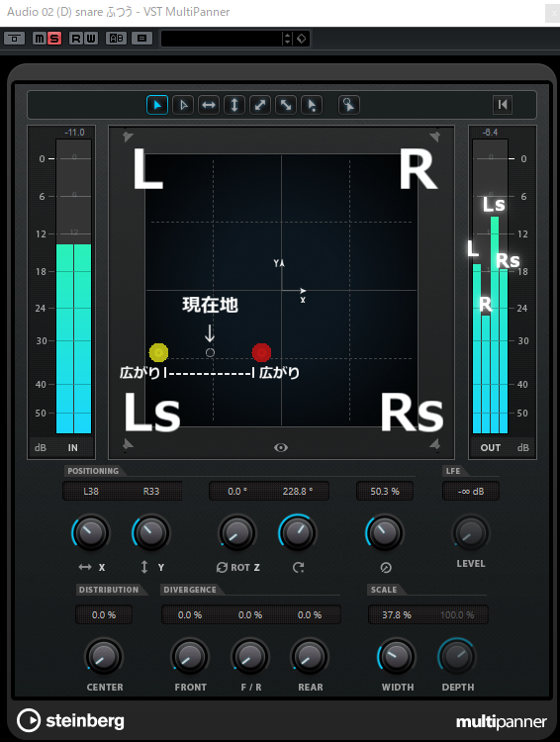560x742 pixels.
Task: Click the horizontal X arrow icon
Action: click(x=85, y=567)
